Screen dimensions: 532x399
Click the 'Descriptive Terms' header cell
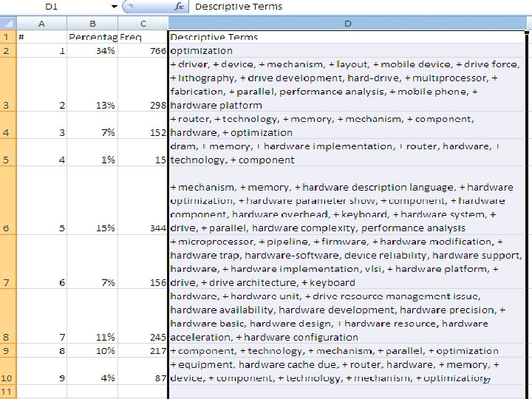(x=347, y=37)
